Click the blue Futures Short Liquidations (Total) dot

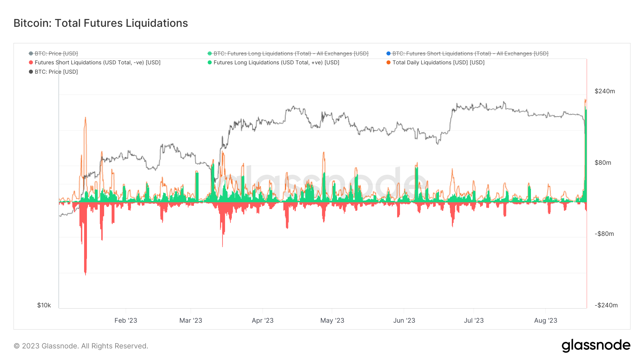point(388,53)
